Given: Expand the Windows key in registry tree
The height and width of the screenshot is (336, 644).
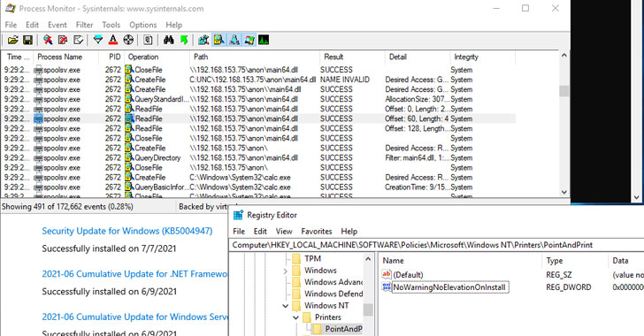Looking at the screenshot, I should click(x=286, y=271).
